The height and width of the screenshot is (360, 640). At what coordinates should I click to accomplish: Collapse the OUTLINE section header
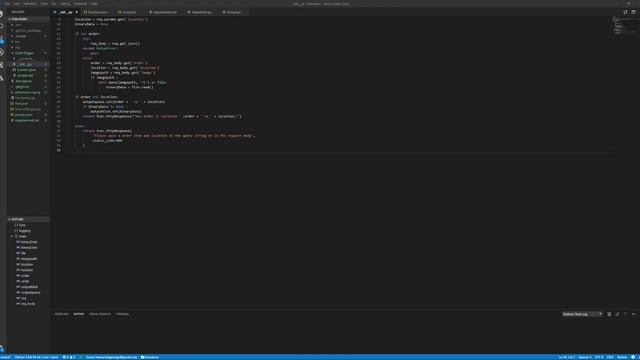pyautogui.click(x=28, y=219)
